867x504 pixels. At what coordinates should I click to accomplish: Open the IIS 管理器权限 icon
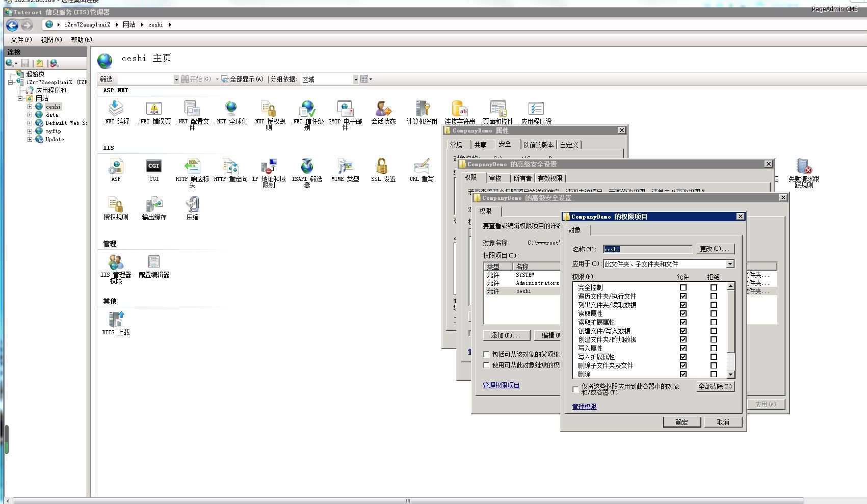pos(116,262)
